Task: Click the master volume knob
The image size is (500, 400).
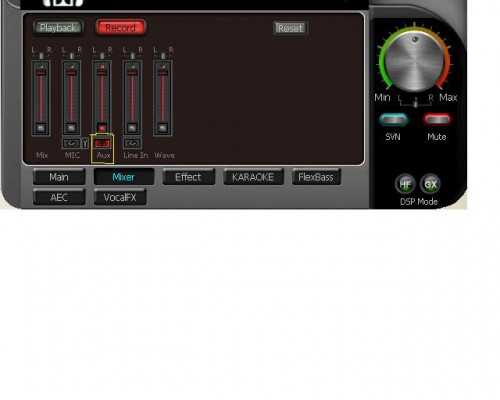Action: (415, 62)
